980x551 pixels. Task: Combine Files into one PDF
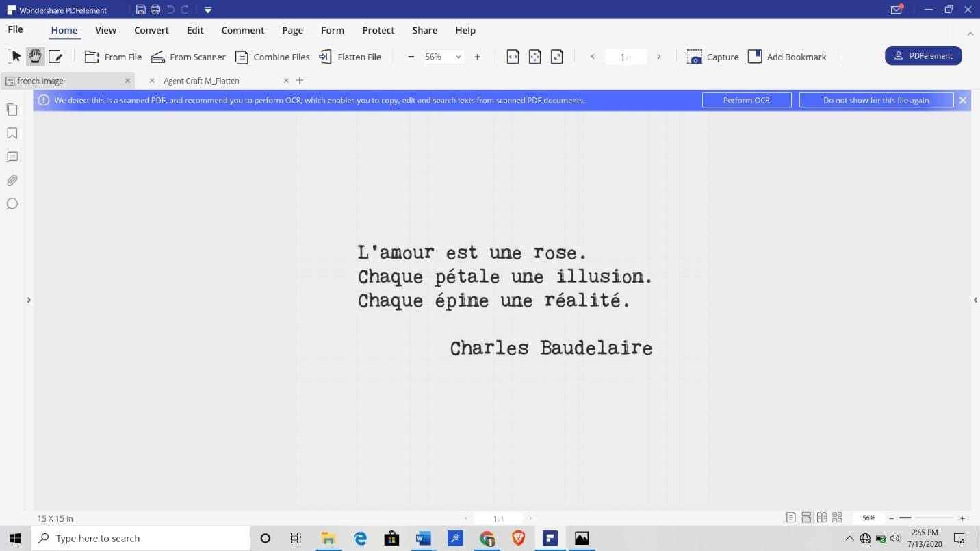pos(272,57)
